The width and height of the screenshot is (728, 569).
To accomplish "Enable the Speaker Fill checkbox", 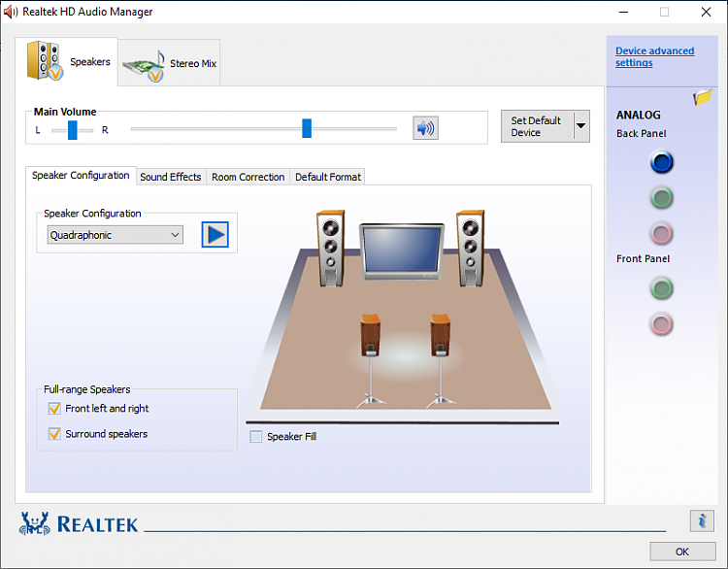I will click(256, 437).
